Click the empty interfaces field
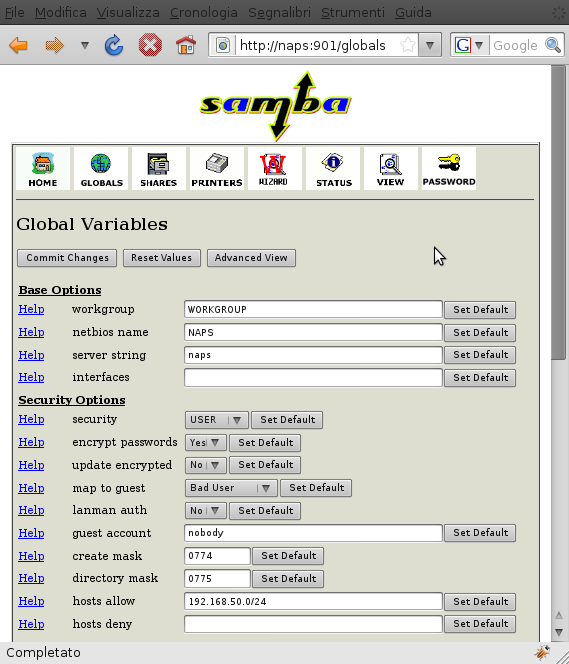This screenshot has height=664, width=569. [313, 378]
